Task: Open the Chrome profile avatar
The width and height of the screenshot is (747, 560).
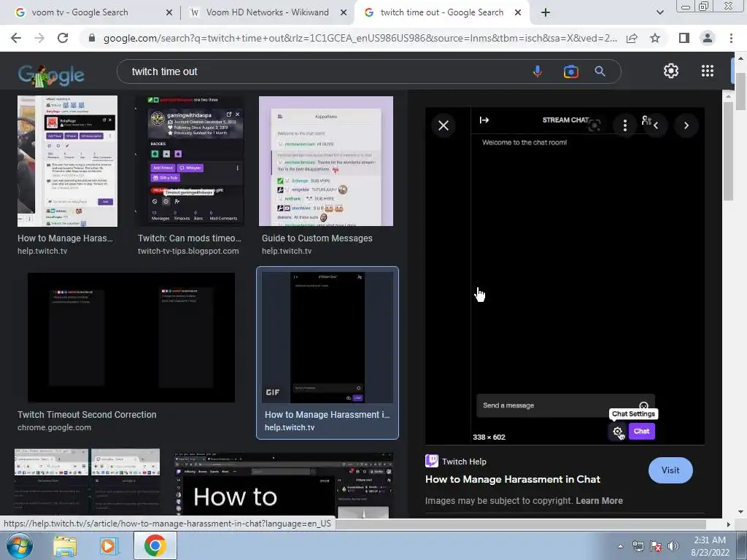Action: (708, 38)
